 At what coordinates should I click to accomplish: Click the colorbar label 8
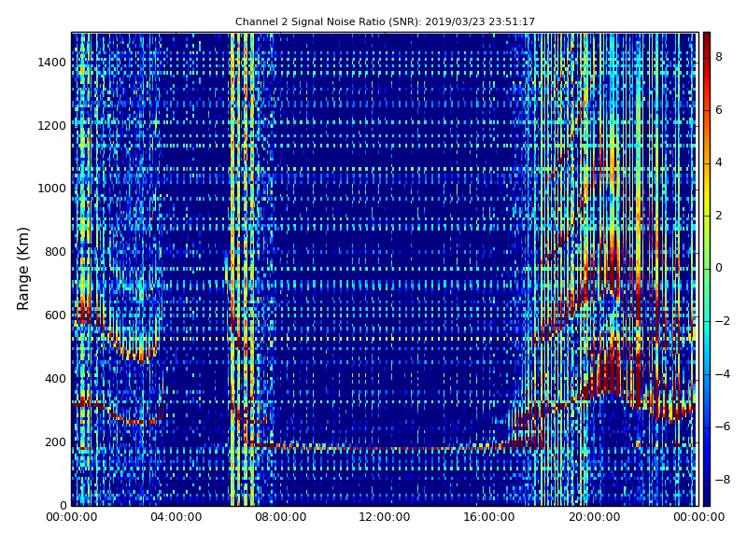(719, 57)
